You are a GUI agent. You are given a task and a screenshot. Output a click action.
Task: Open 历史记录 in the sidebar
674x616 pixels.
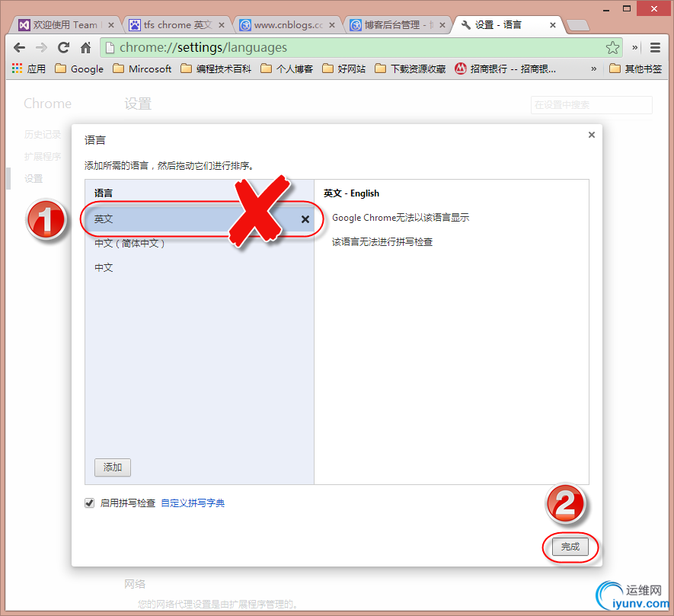43,135
